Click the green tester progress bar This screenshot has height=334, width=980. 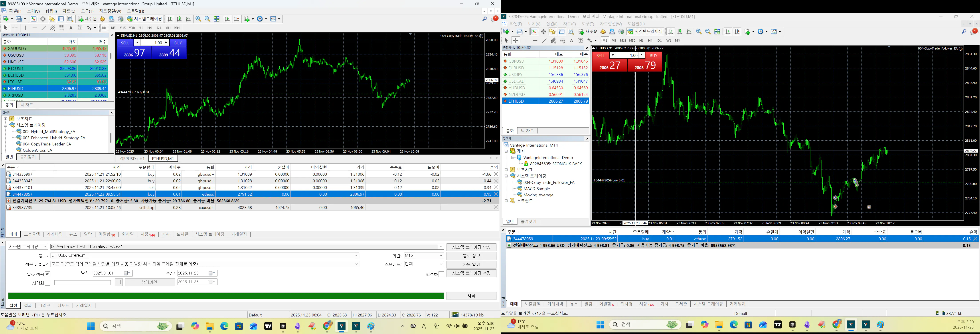(226, 296)
